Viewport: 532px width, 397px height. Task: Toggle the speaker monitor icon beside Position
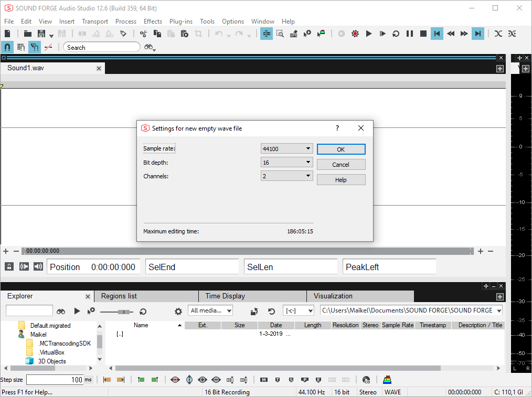(38, 266)
